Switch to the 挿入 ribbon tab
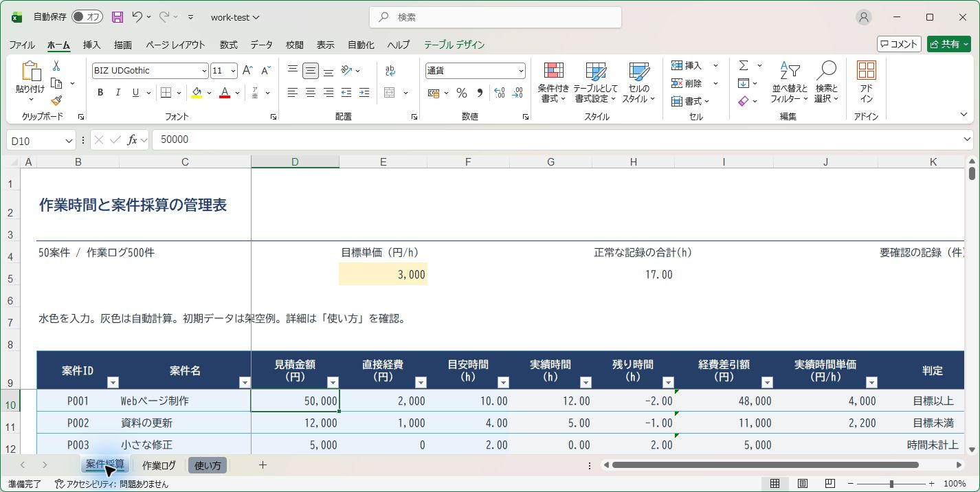Screen dimensions: 980x492 point(91,45)
